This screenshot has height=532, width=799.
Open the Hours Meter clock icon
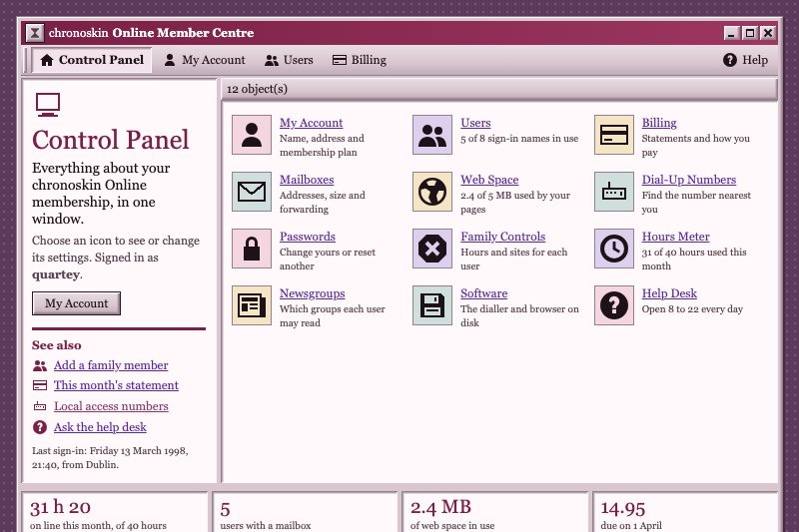click(x=614, y=249)
